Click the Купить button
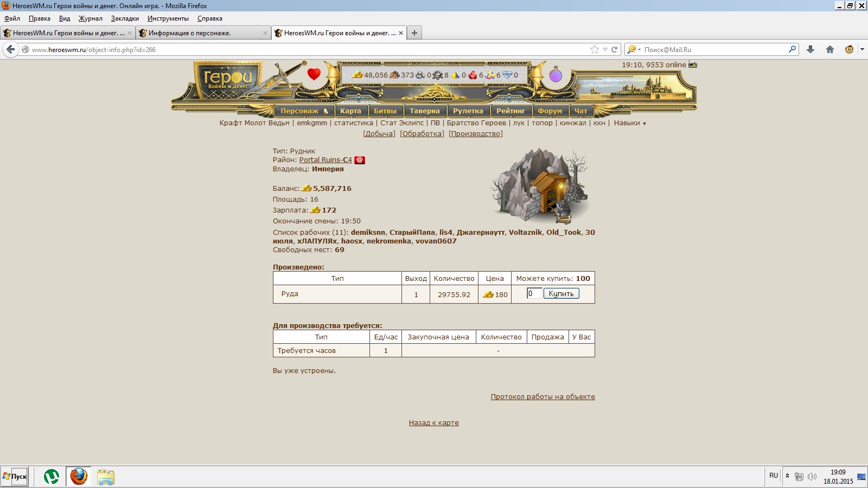 [561, 293]
